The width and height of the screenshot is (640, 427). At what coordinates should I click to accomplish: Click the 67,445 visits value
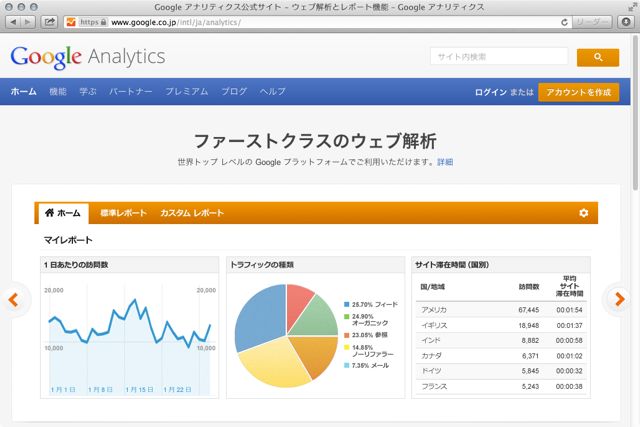[x=529, y=310]
